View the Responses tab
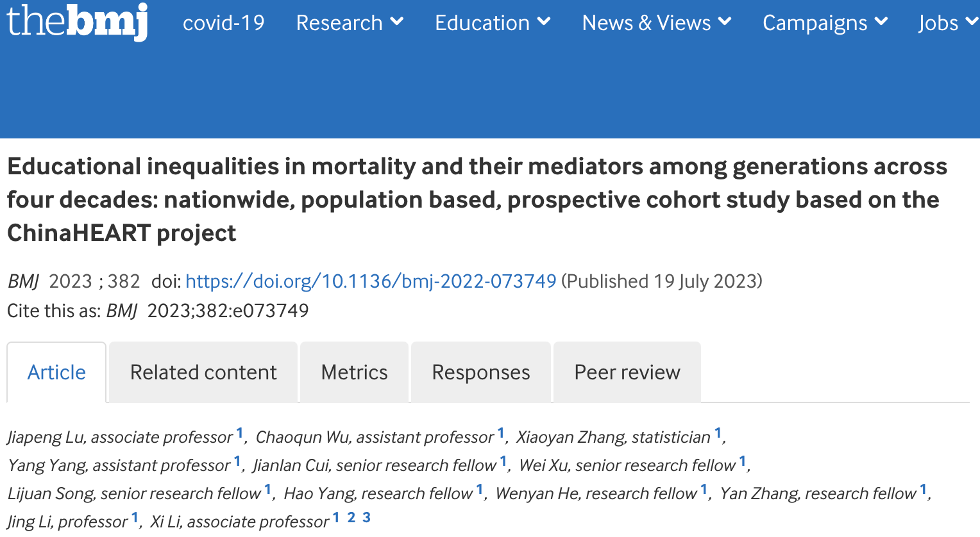This screenshot has width=980, height=537. coord(481,372)
